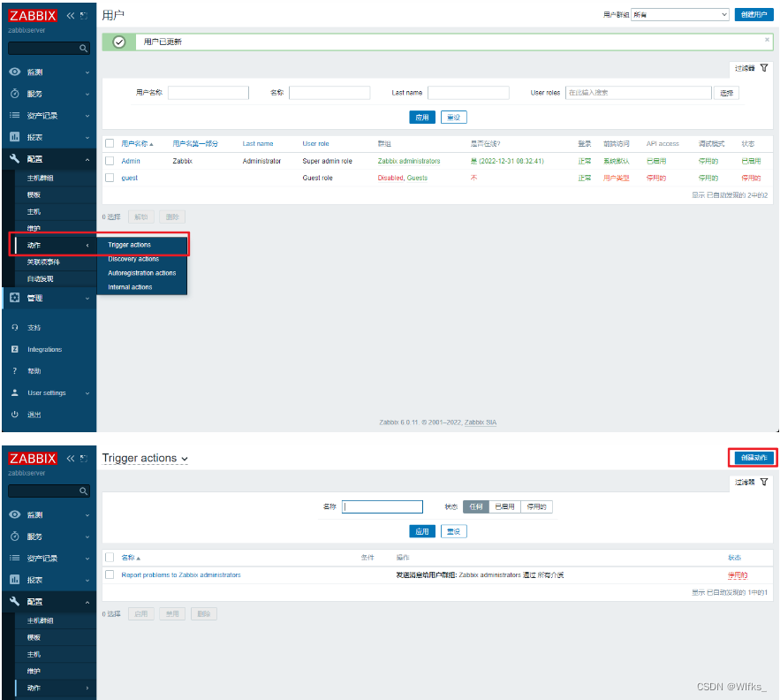
Task: Open the Report problems to Zabbix administrators action
Action: pos(181,574)
